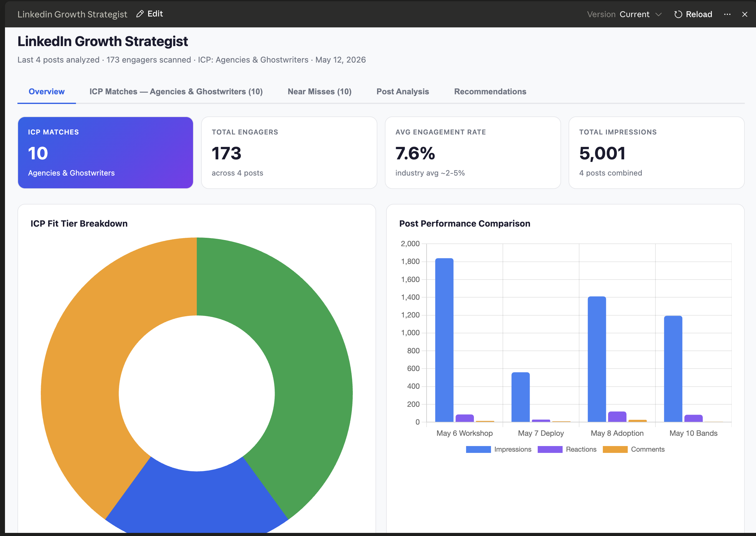
Task: Select the ICP Matches summary card
Action: tap(106, 153)
